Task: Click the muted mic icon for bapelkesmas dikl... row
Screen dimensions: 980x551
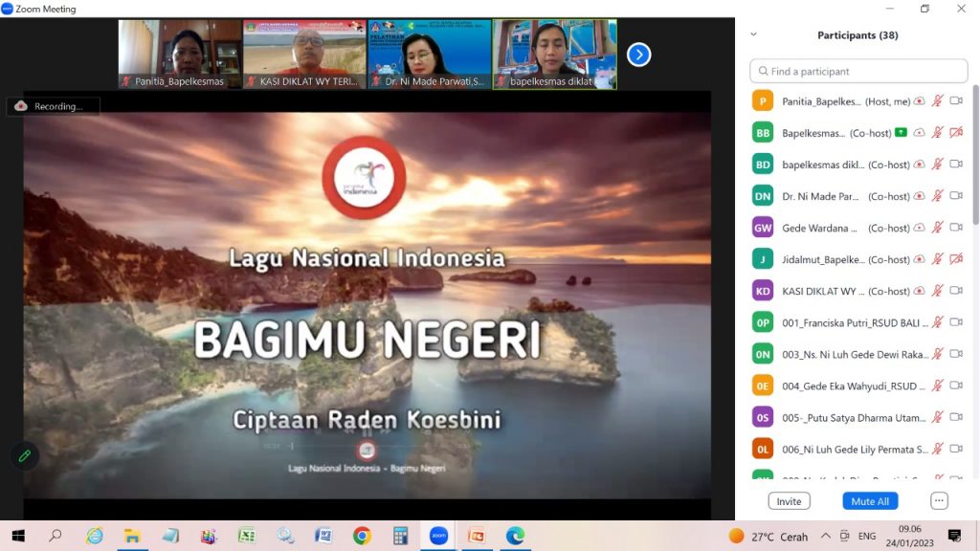Action: [x=938, y=165]
